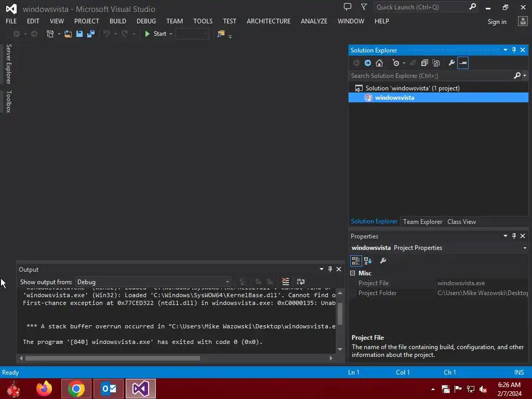This screenshot has width=532, height=399.
Task: Switch to the Team Explorer tab
Action: 422,221
